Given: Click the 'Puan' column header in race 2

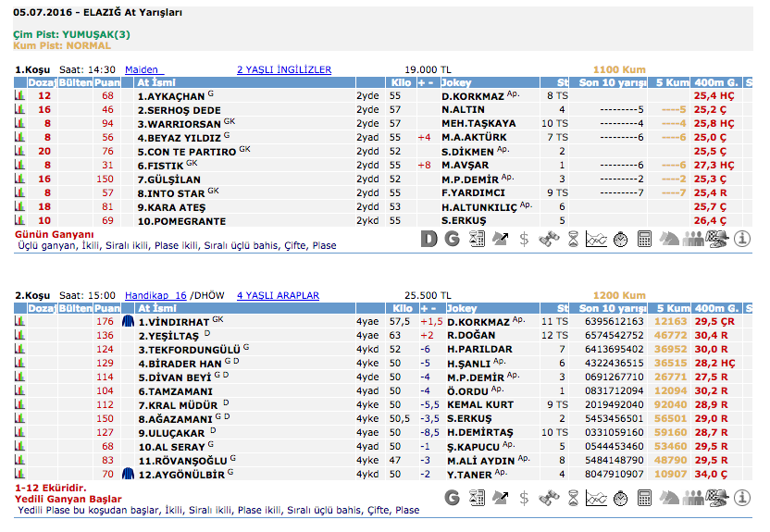Looking at the screenshot, I should [x=107, y=308].
